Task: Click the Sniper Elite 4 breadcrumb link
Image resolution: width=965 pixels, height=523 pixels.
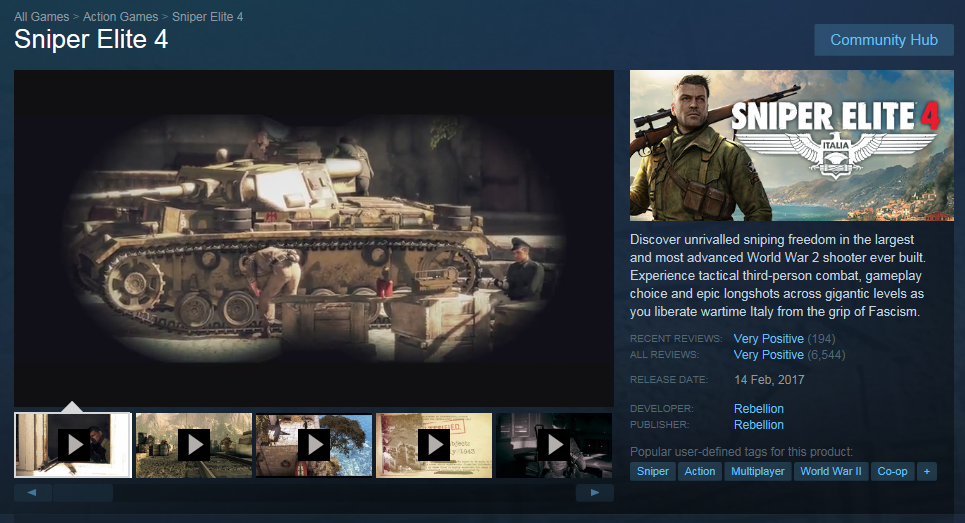Action: coord(207,17)
